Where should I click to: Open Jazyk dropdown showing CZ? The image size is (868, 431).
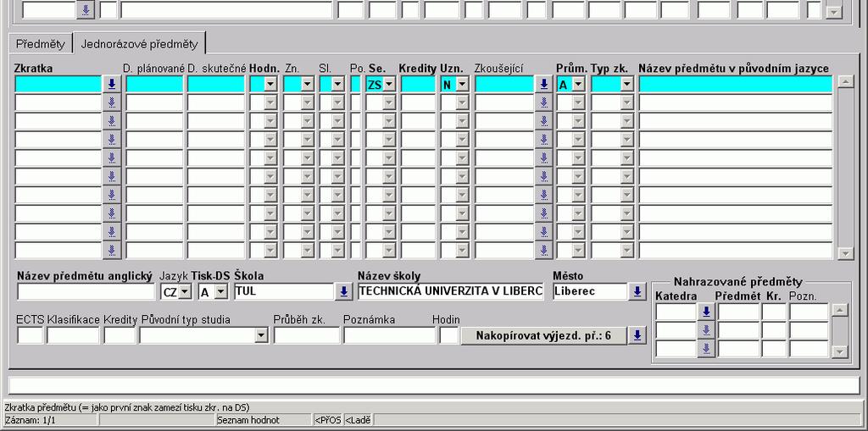point(185,291)
